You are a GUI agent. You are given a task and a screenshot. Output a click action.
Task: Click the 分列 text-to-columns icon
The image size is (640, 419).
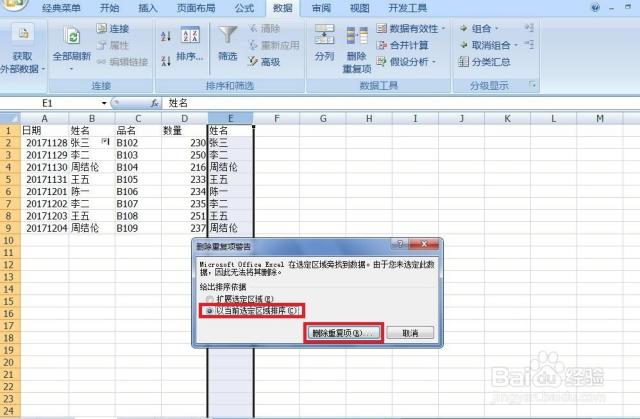[x=324, y=37]
